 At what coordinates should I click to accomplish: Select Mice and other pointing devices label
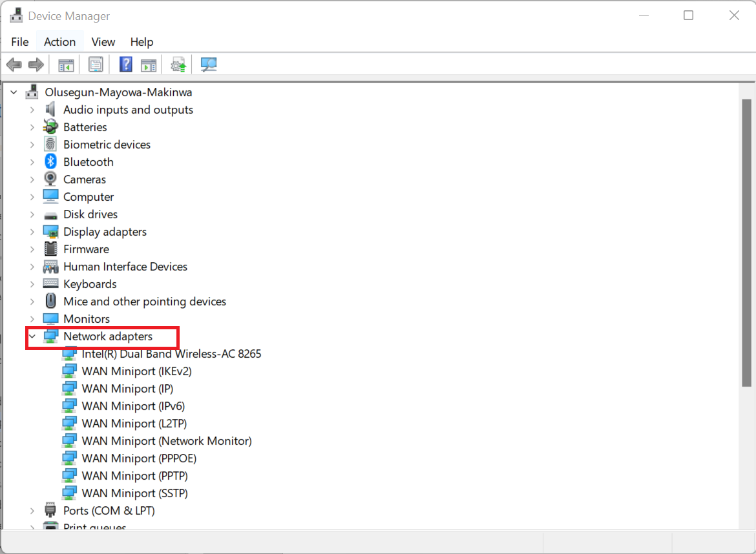tap(145, 301)
